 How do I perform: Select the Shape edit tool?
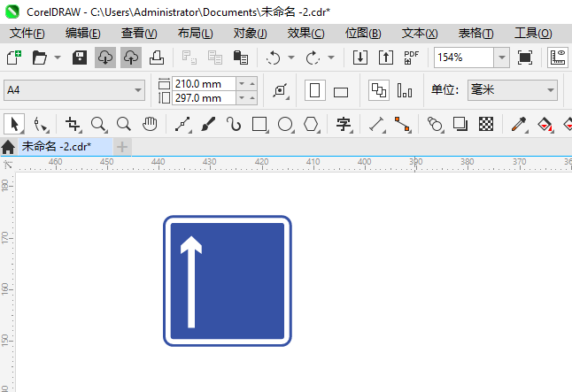pos(40,125)
